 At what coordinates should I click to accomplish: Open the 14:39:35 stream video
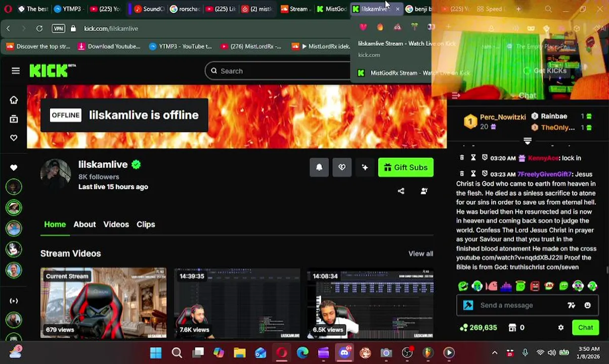[x=237, y=303]
